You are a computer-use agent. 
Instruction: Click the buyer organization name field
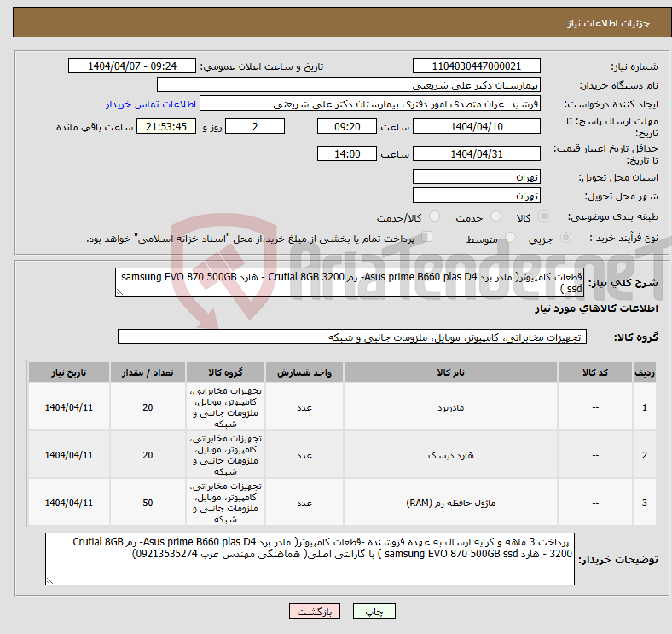pos(349,85)
